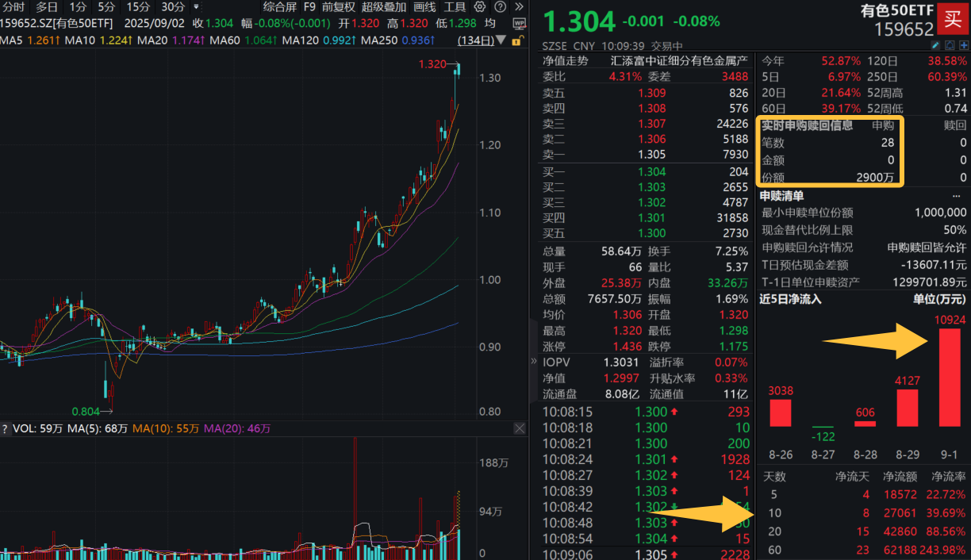Switch to the 分时 chart tab
The image size is (971, 560).
(x=13, y=7)
